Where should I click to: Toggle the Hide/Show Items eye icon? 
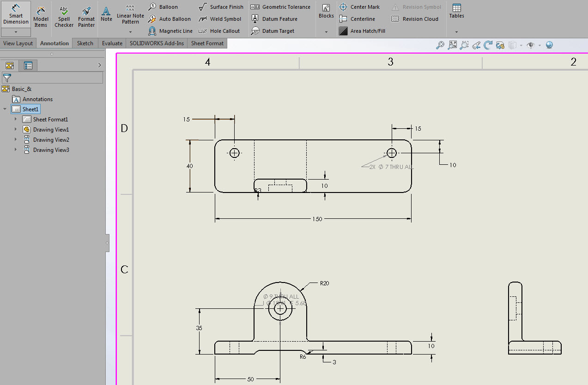(x=531, y=45)
